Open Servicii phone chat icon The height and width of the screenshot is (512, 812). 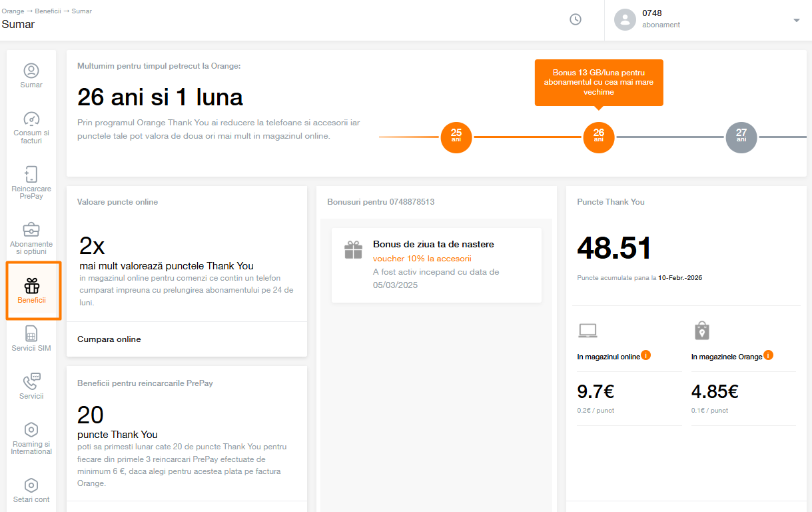pos(31,381)
